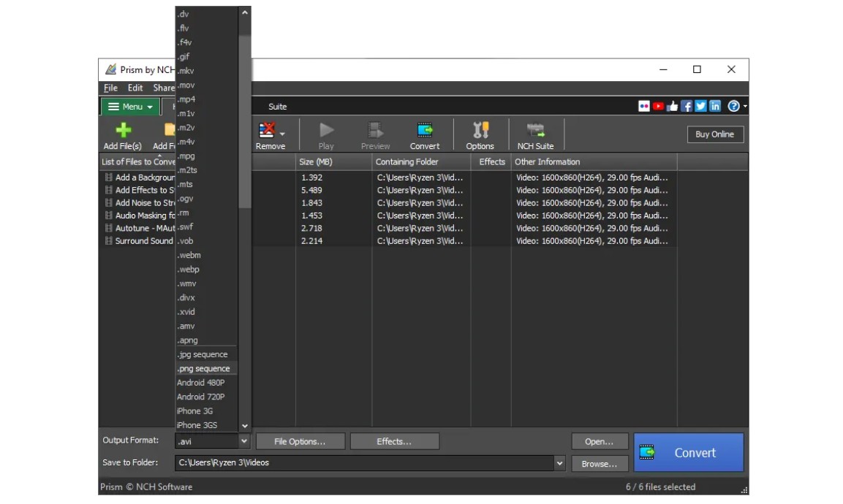This screenshot has width=843, height=504.
Task: Select .flv in the format list
Action: tap(206, 28)
